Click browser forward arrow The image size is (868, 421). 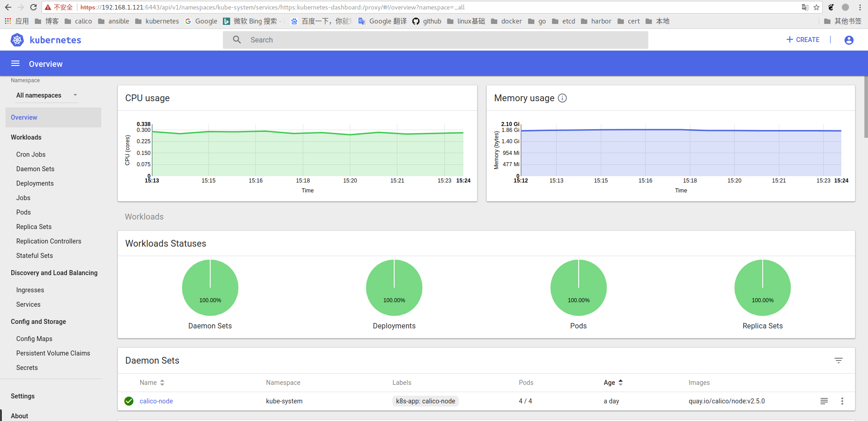(x=21, y=7)
